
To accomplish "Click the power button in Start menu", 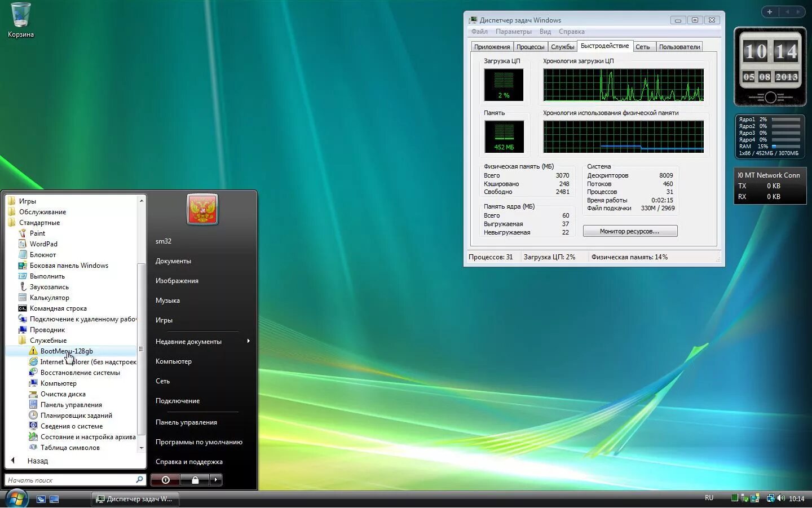I will pos(165,480).
